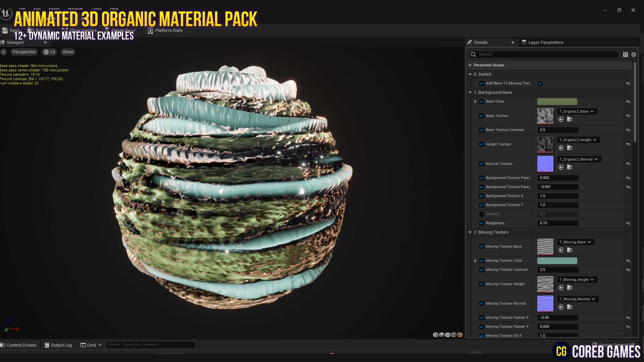Revert the Roughness parameter to default
This screenshot has width=644, height=362.
coord(628,223)
